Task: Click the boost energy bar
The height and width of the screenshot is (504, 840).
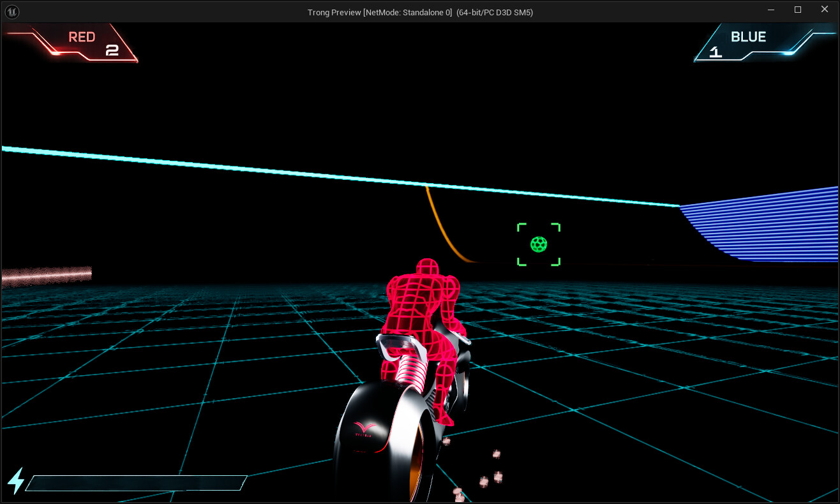Action: [136, 483]
